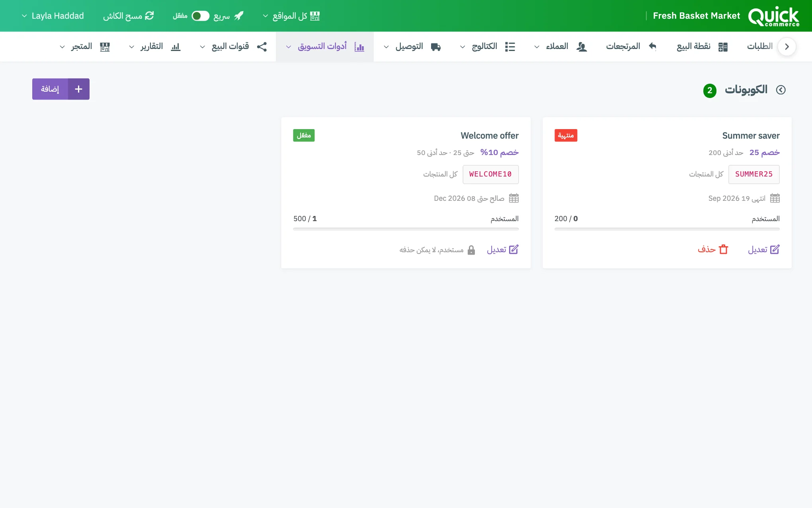The width and height of the screenshot is (812, 508).
Task: Open the الطلبات orders tab
Action: click(x=759, y=46)
